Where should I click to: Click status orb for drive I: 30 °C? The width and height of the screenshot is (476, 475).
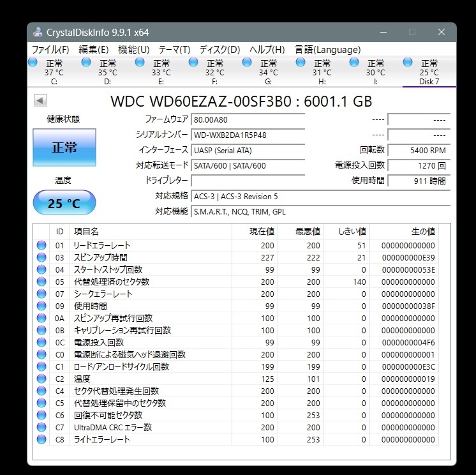(354, 63)
